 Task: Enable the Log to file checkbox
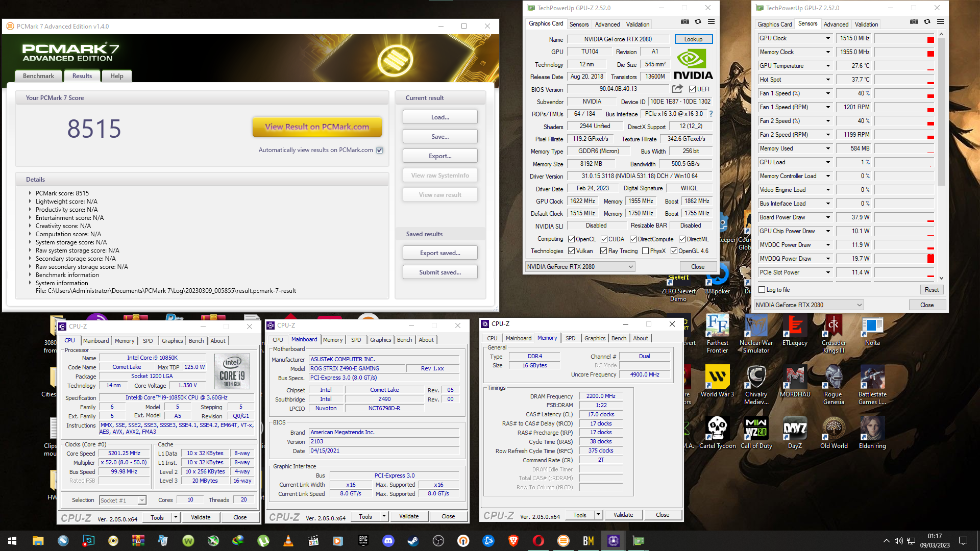tap(762, 290)
